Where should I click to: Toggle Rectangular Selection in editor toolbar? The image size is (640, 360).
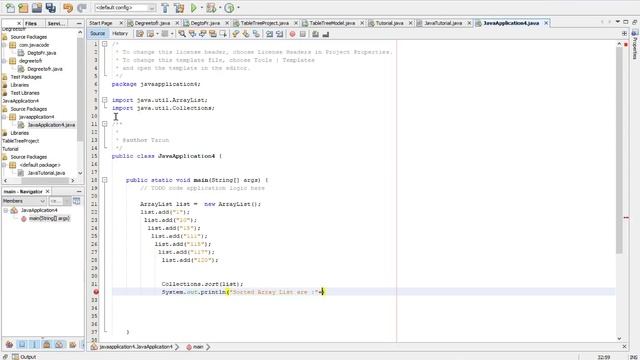[223, 34]
